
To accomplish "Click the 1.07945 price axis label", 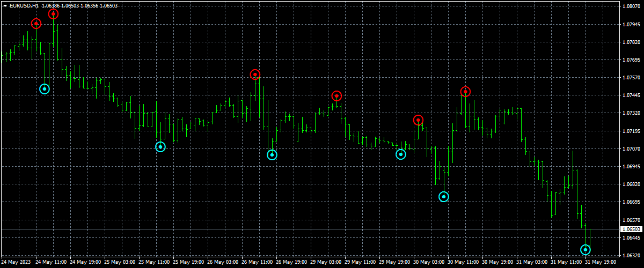I will click(632, 25).
